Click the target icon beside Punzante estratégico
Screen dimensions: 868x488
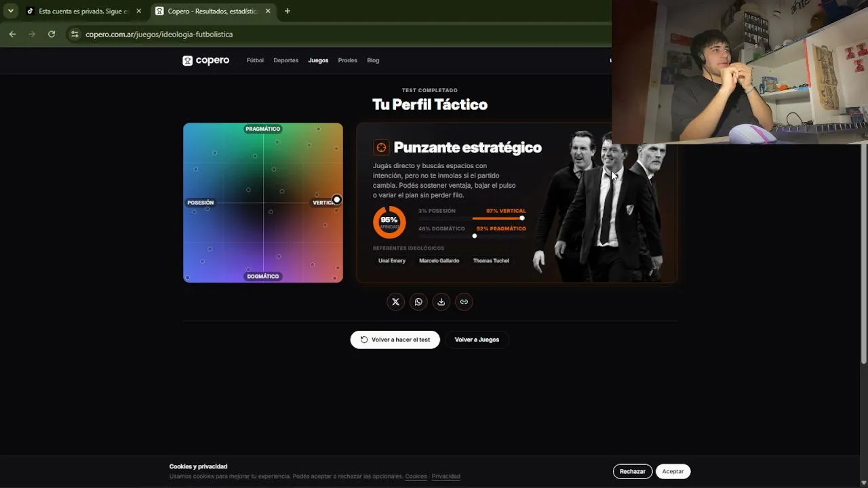[x=381, y=148]
